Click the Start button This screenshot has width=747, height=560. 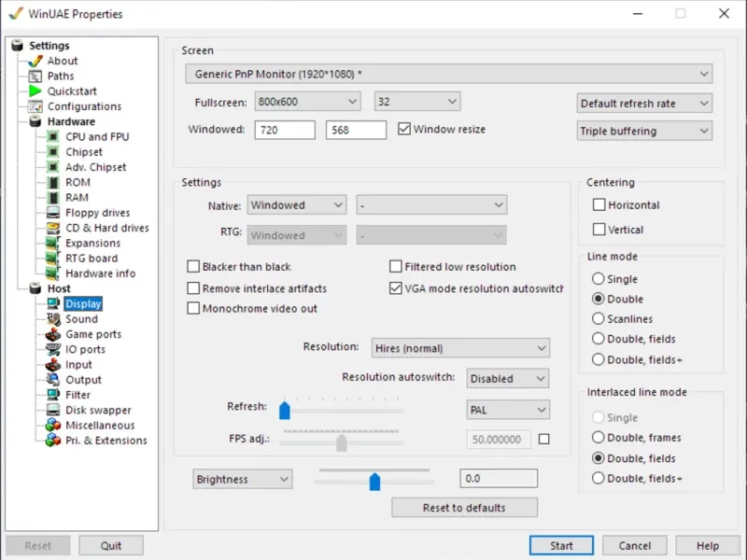point(562,546)
